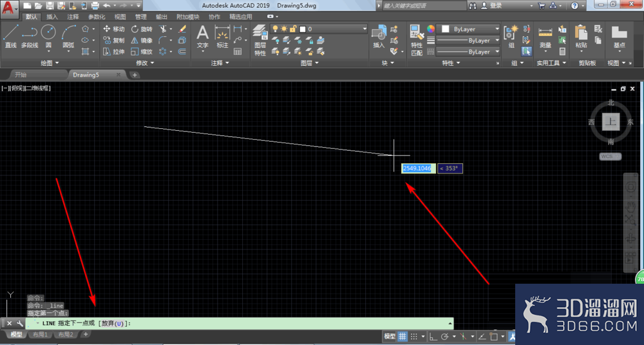This screenshot has height=345, width=644.
Task: Click the WCS coordinate system button
Action: tap(610, 156)
